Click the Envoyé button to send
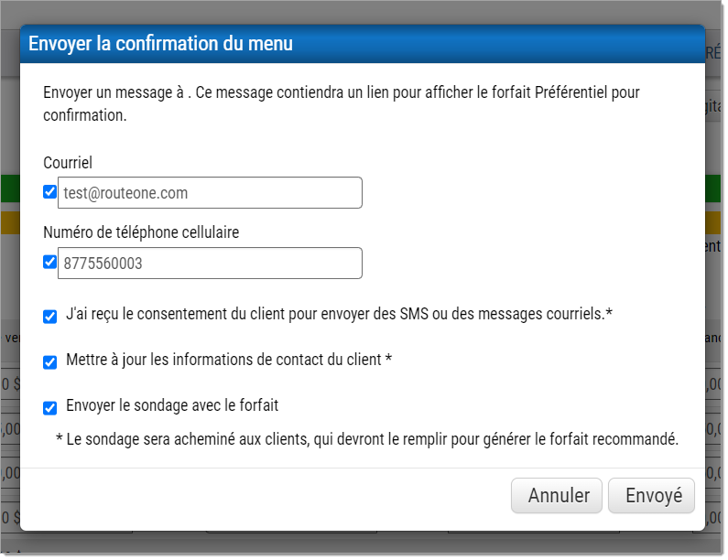 (653, 496)
